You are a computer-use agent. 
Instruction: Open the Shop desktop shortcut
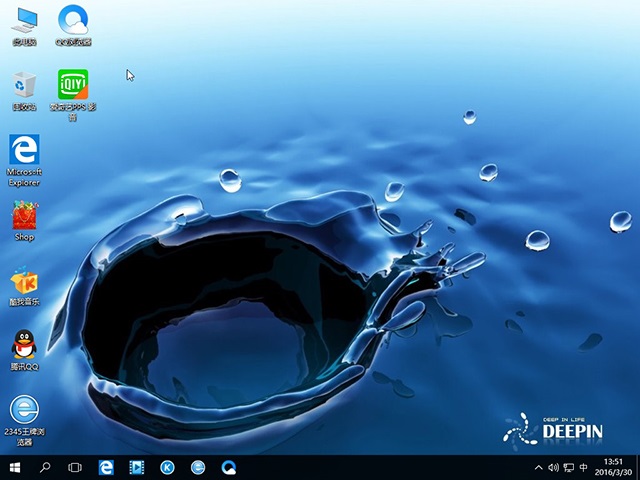tap(24, 215)
